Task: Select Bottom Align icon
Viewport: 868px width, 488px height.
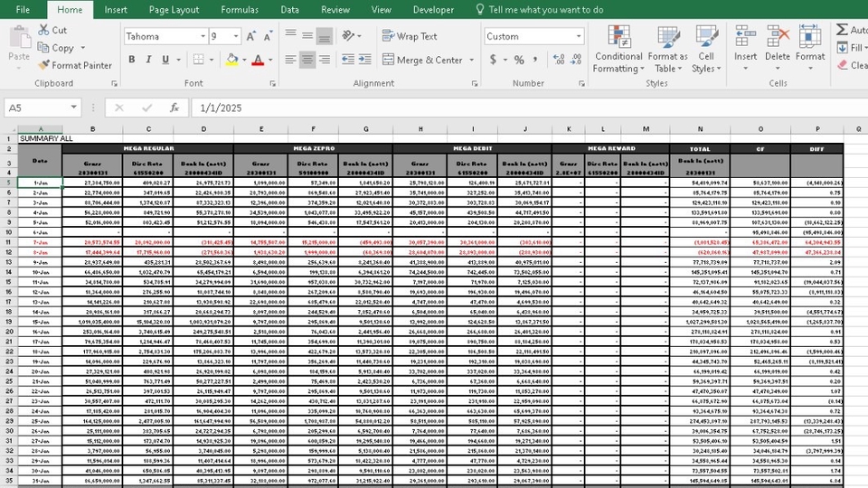Action: tap(325, 36)
